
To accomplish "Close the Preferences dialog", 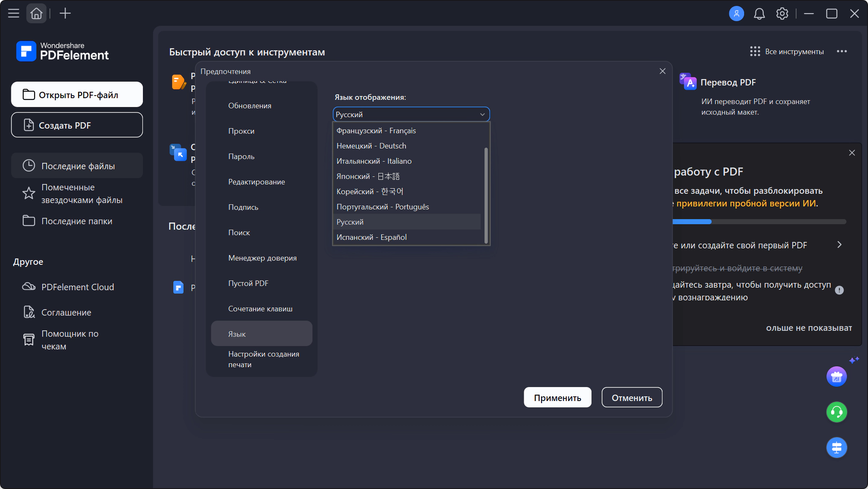I will pos(663,71).
